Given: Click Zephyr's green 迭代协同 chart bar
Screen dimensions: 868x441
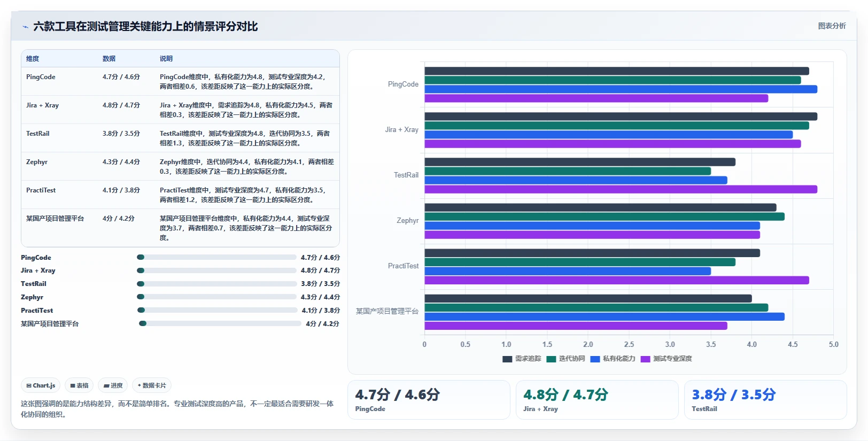Looking at the screenshot, I should 604,216.
